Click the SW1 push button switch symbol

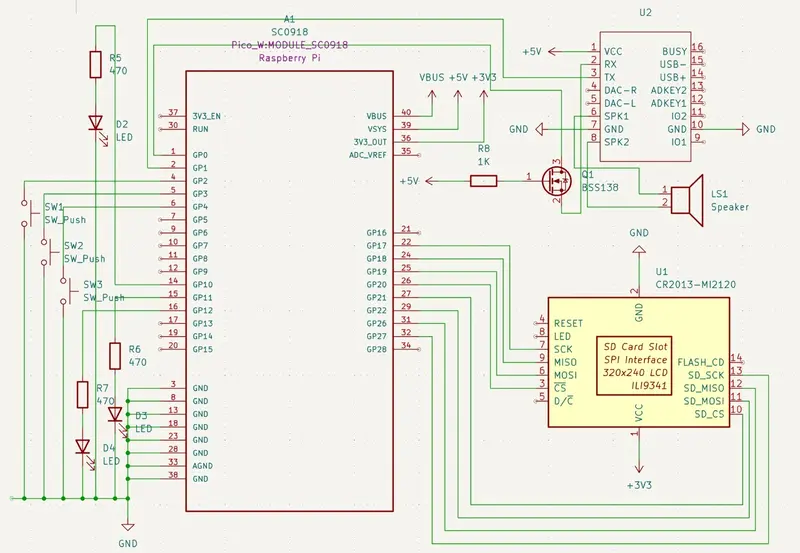point(29,213)
